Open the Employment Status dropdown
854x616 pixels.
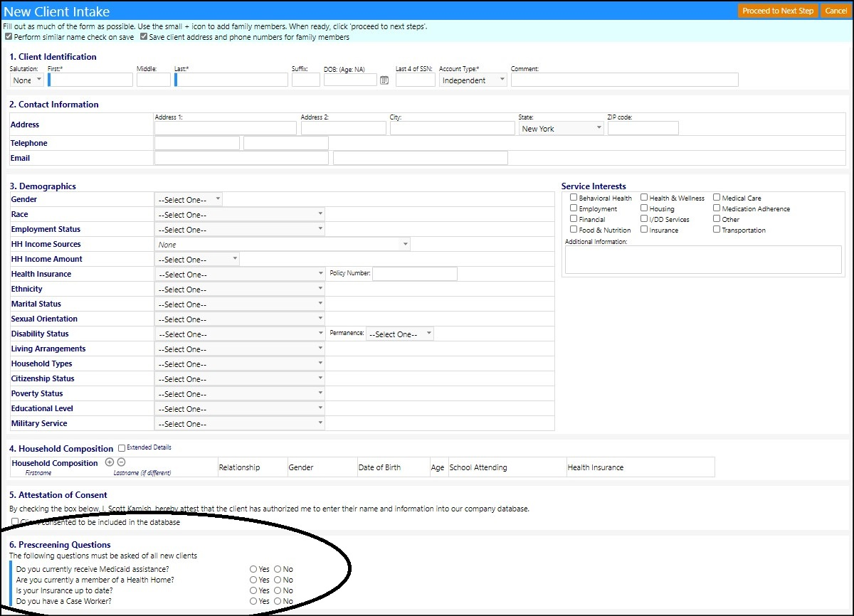click(240, 230)
